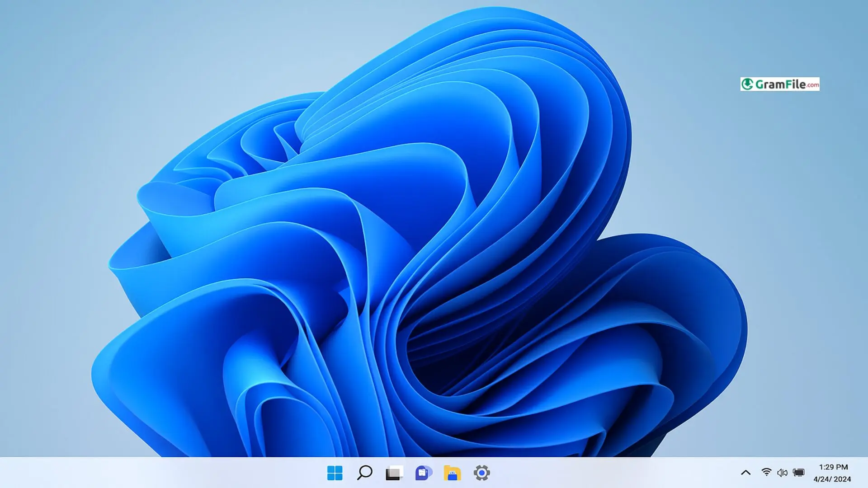This screenshot has height=488, width=868.
Task: Click the 1:29 PM clock
Action: (x=833, y=467)
